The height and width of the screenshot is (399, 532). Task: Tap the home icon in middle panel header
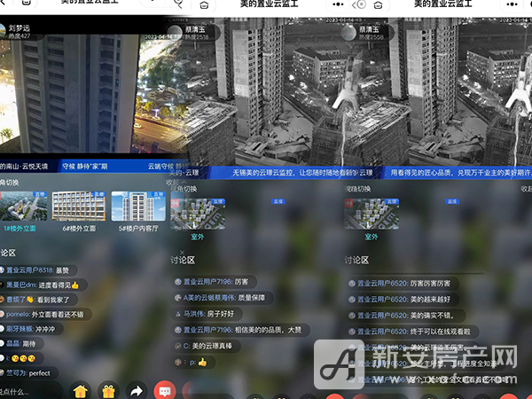[x=204, y=5]
